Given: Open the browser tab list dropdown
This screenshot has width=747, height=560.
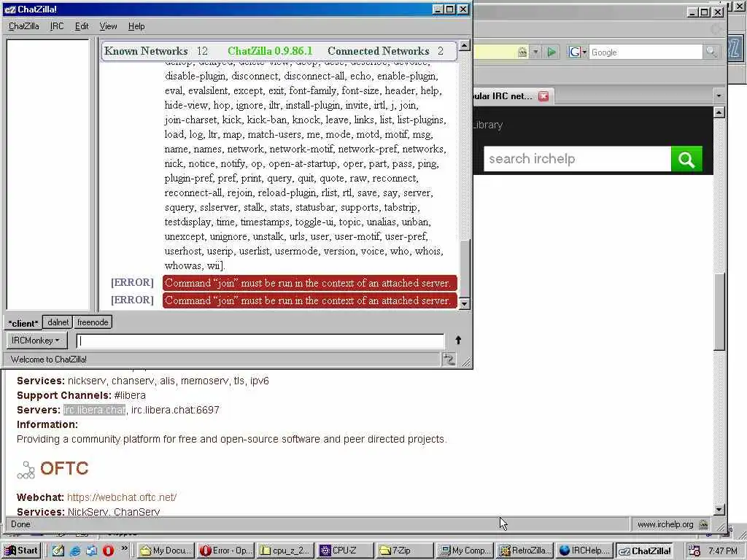Looking at the screenshot, I should pos(719,96).
